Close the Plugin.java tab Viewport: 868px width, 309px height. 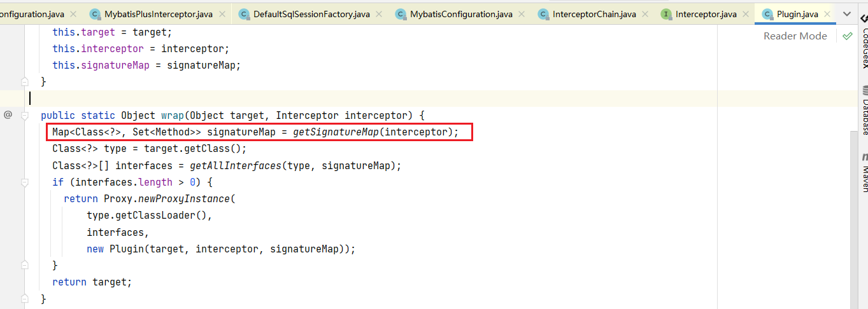point(827,14)
